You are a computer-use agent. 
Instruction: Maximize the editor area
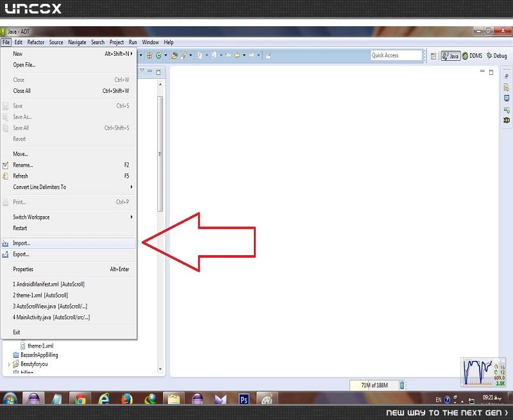pyautogui.click(x=491, y=72)
